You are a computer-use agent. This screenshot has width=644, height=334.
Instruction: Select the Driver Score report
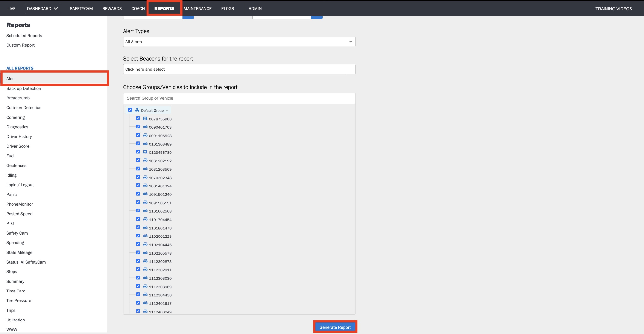point(18,146)
